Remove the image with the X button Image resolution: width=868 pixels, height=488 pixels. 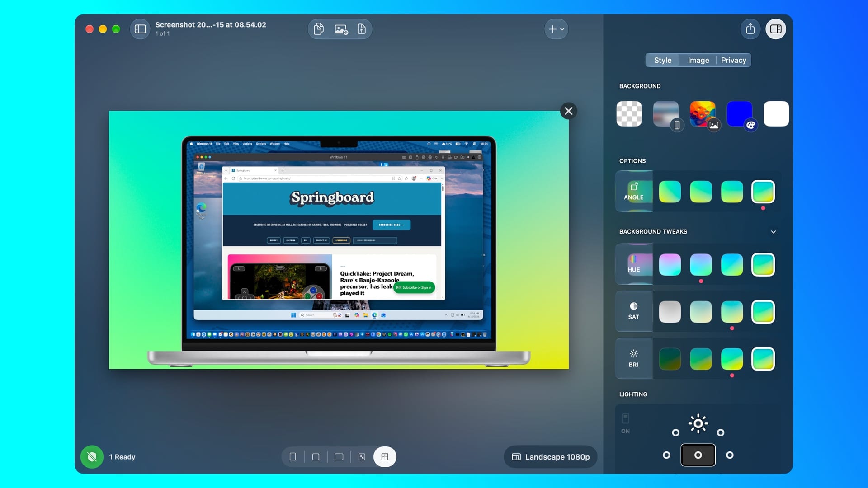[x=569, y=111]
